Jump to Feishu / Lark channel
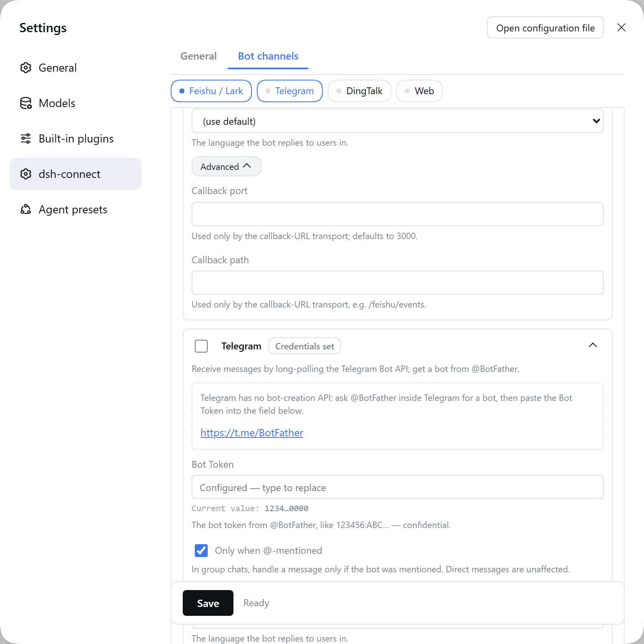Screen dimensions: 644x644 (211, 91)
